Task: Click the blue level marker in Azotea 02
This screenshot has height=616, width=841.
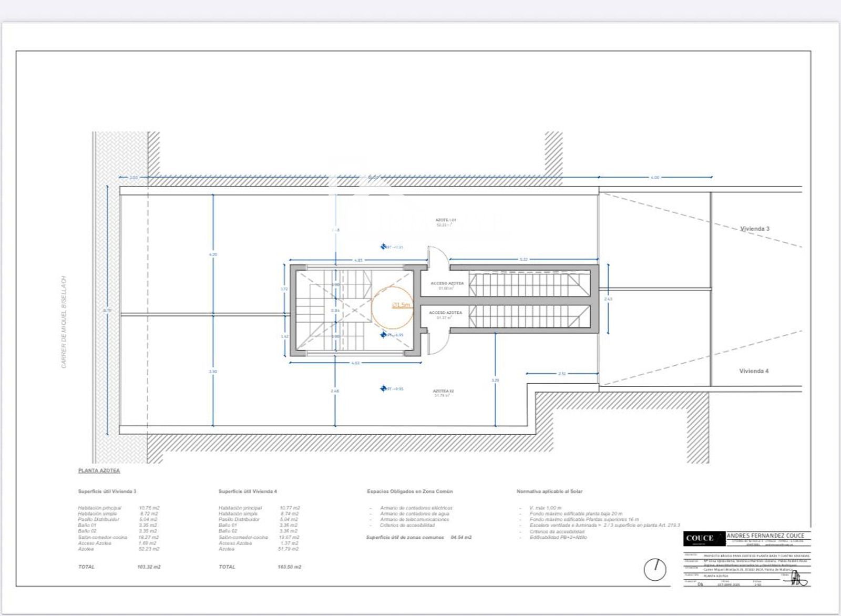Action: click(x=384, y=388)
